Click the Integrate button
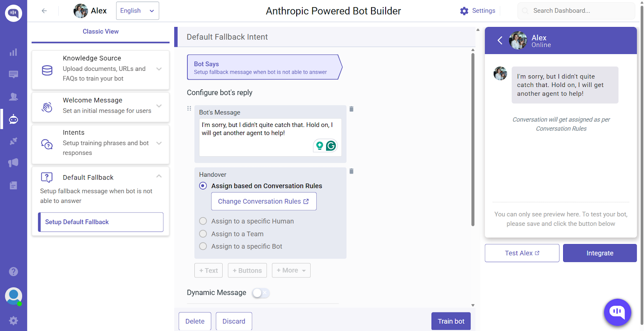 pyautogui.click(x=600, y=253)
